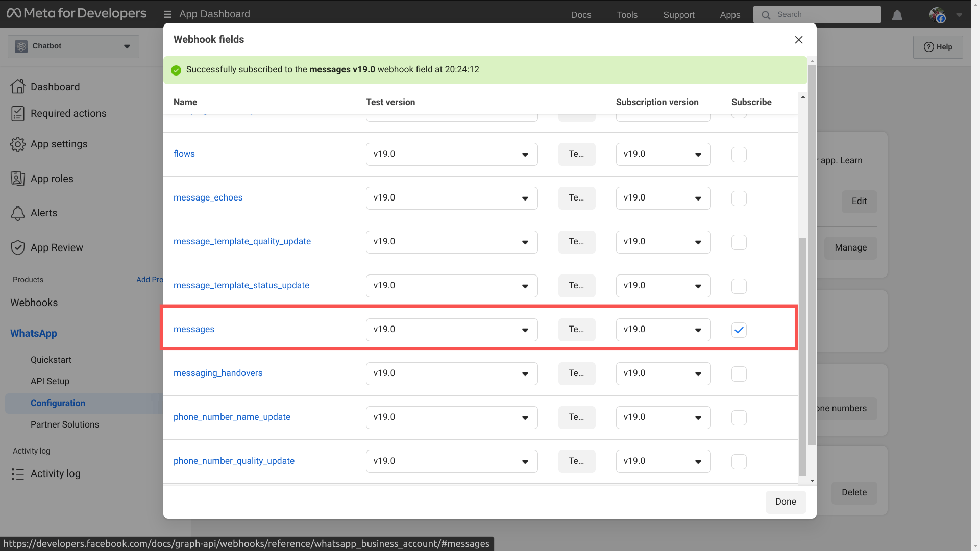Click the dialog vertical scrollbar thumb
This screenshot has width=980, height=551.
[x=812, y=255]
